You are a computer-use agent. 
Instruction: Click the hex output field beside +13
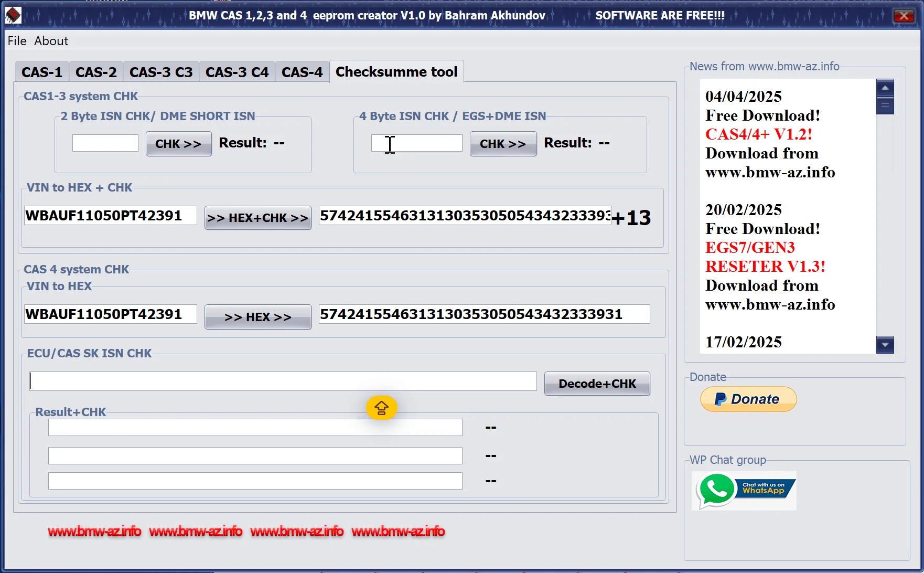point(465,216)
